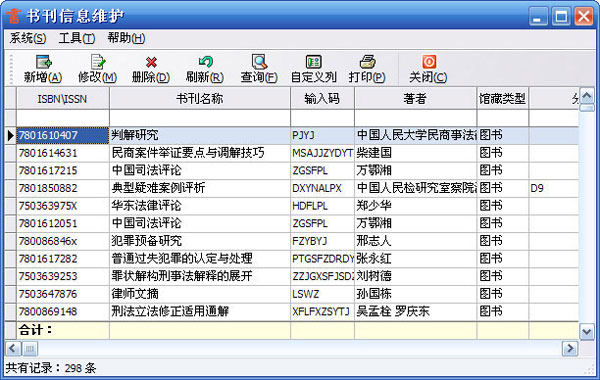The width and height of the screenshot is (600, 380).
Task: Select row 民商案件举证要点与调解技巧
Action: tap(200, 153)
